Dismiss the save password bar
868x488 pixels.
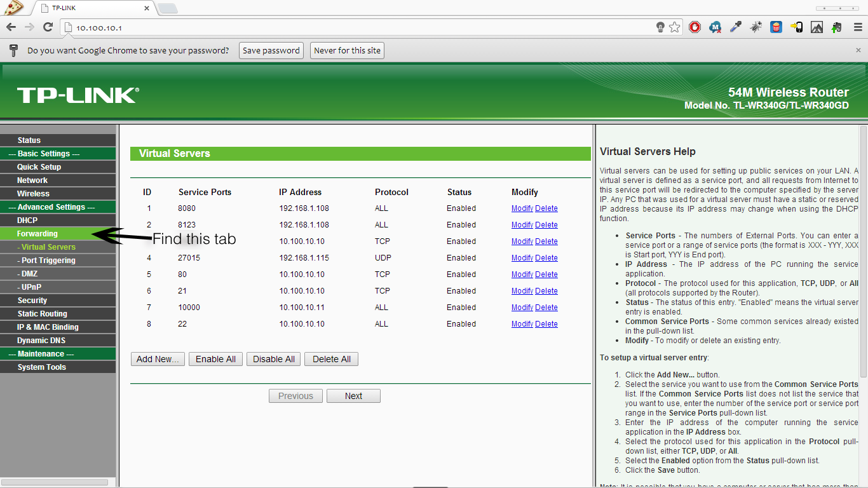(858, 50)
